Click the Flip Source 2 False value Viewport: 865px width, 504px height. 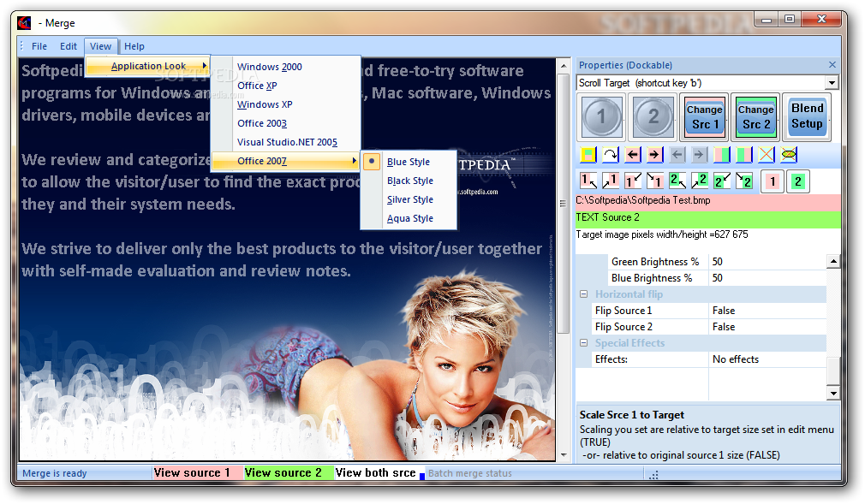click(x=767, y=327)
